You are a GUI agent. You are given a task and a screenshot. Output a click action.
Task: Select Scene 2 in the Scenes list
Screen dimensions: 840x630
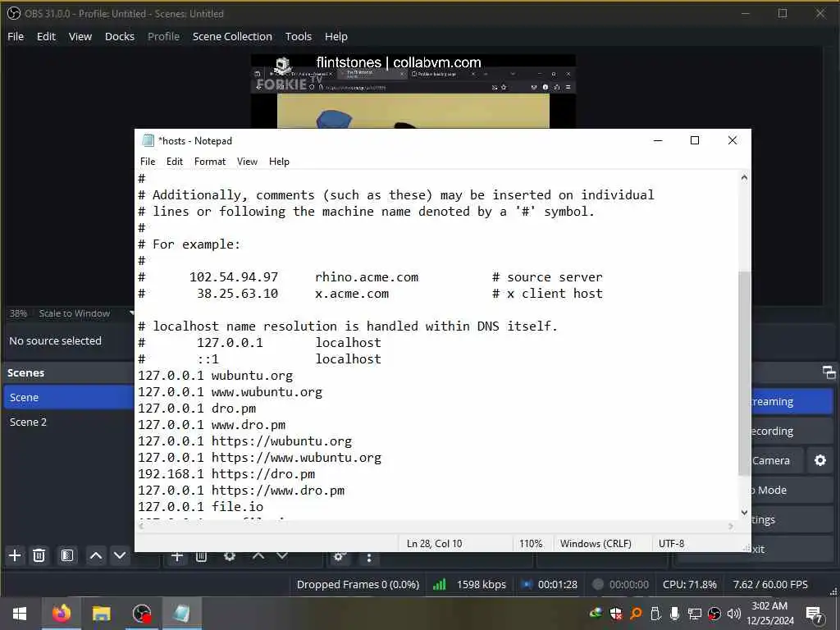point(69,422)
